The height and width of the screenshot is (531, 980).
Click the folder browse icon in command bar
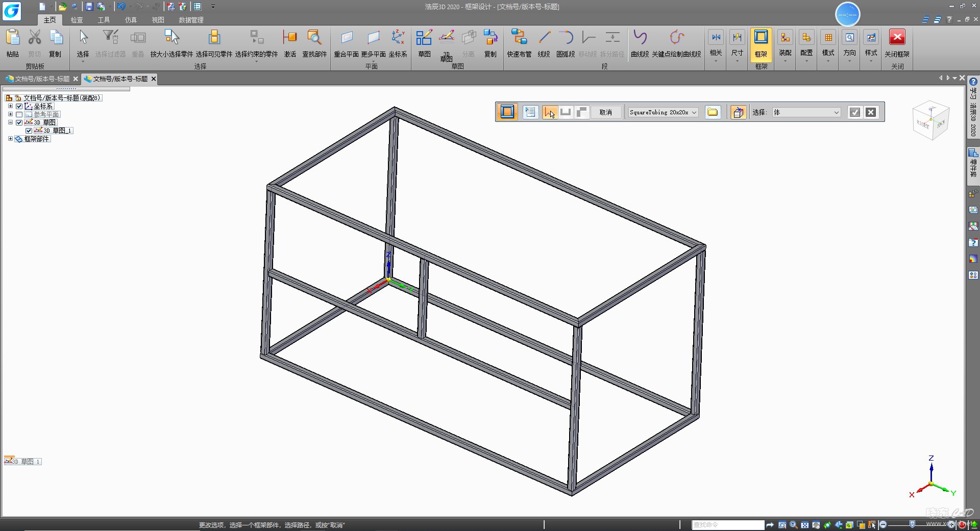713,112
